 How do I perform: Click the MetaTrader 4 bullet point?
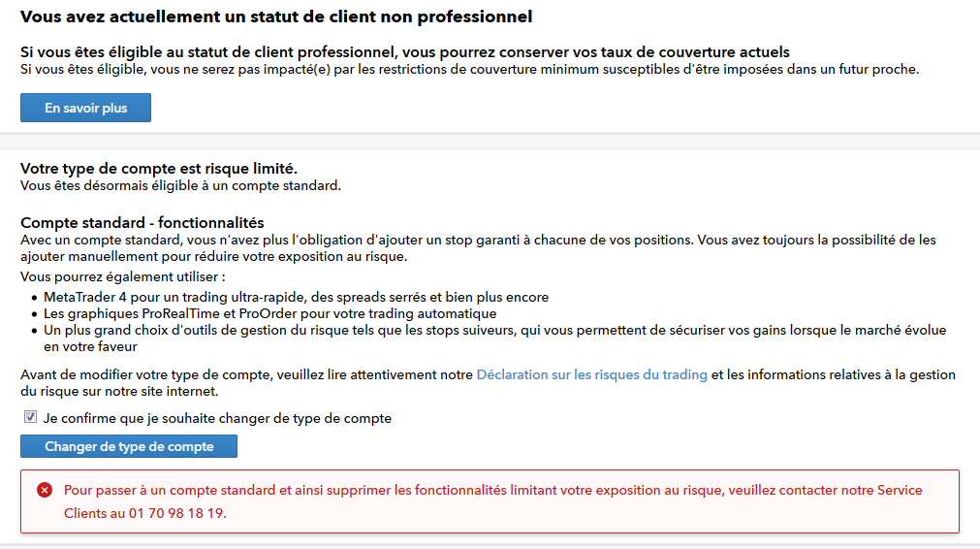[296, 297]
